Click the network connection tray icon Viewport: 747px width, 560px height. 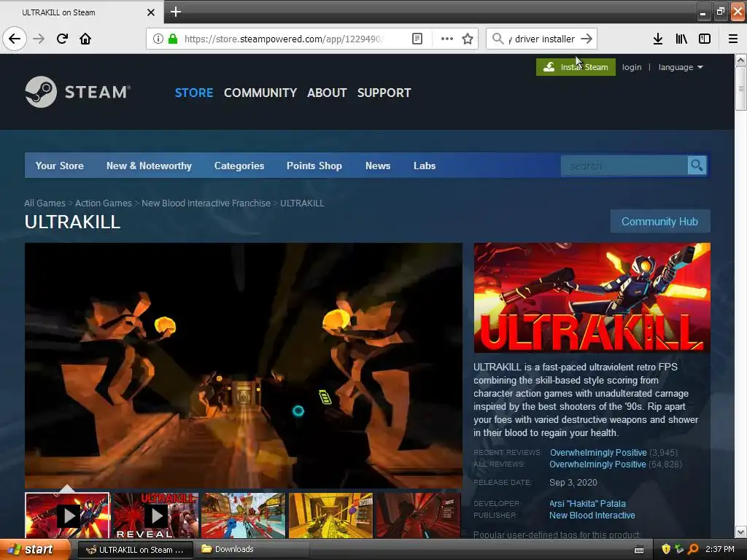679,549
